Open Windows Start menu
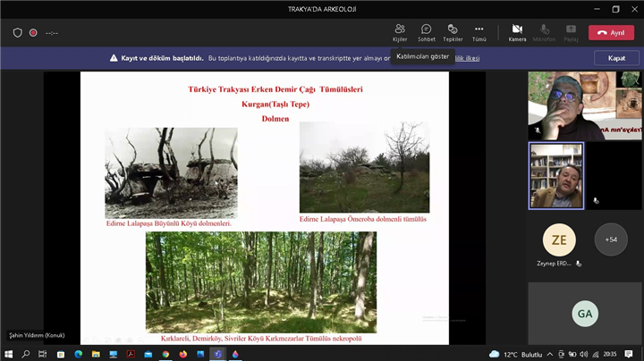644x361 pixels. coord(9,354)
